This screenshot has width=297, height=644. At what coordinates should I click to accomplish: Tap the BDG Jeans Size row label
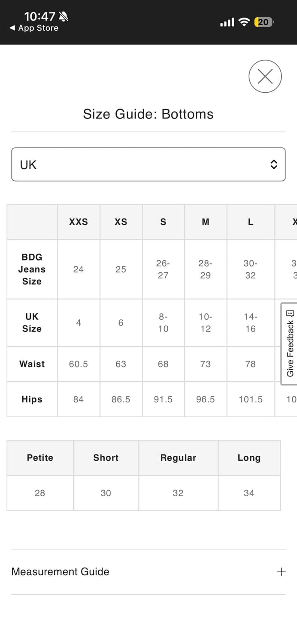point(32,269)
